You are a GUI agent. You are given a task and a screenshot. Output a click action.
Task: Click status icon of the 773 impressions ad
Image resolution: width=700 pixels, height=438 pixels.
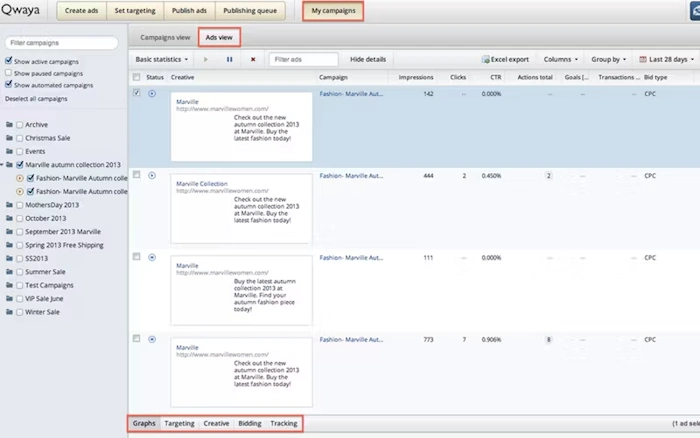pyautogui.click(x=152, y=339)
